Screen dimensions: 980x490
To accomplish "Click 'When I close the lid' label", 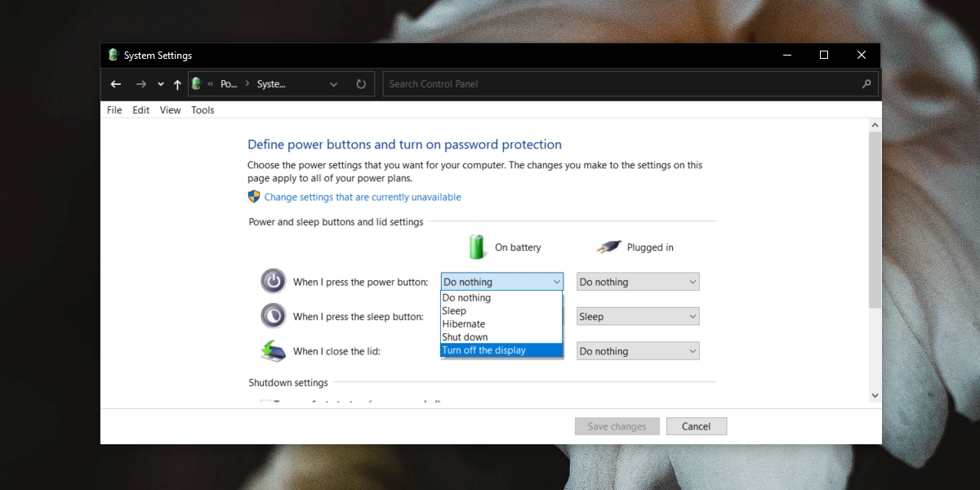I will click(336, 351).
